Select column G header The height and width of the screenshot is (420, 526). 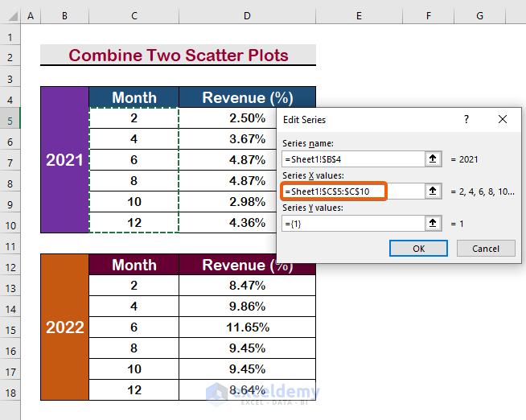pyautogui.click(x=479, y=15)
